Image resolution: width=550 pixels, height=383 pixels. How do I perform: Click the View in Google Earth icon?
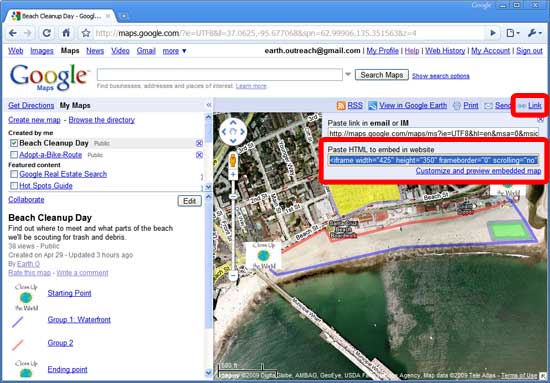coord(372,106)
